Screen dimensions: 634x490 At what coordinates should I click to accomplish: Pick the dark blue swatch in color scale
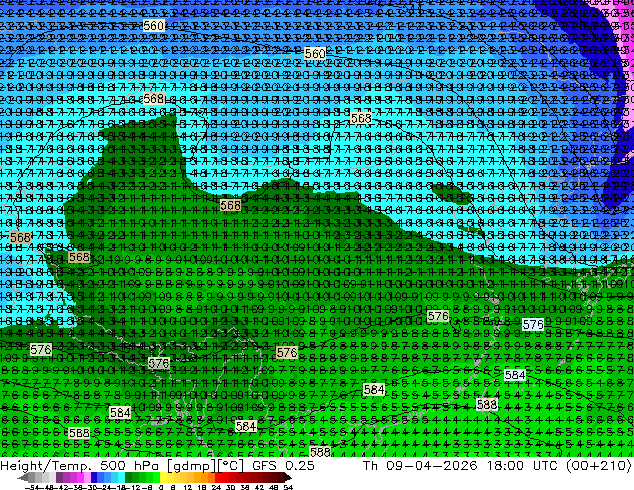pyautogui.click(x=94, y=477)
